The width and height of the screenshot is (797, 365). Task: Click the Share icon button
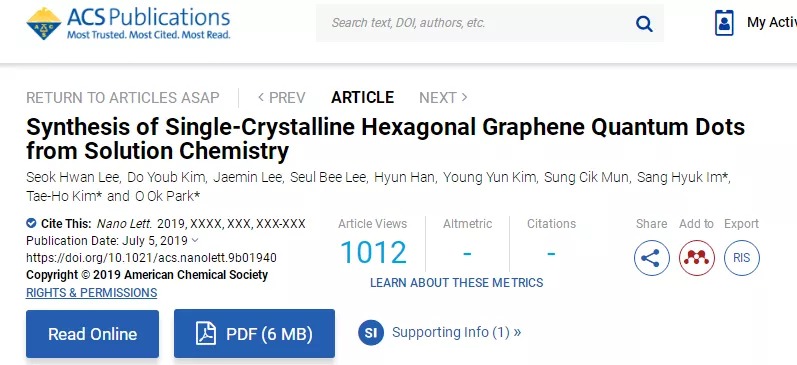click(651, 258)
